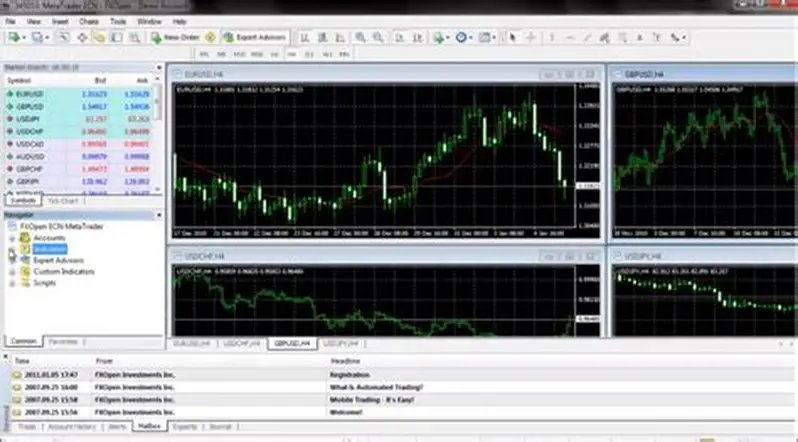Expand the Scripts tree node
Screen dimensions: 798x442
tap(12, 283)
